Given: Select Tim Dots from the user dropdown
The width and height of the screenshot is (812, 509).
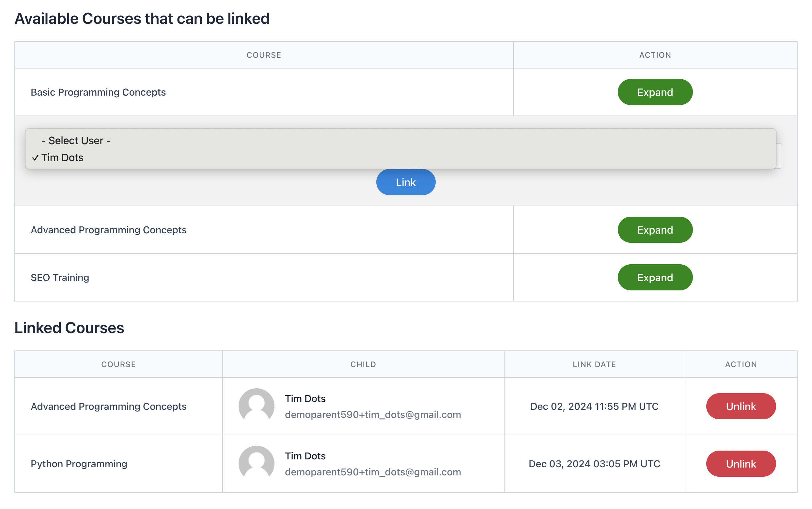Looking at the screenshot, I should 62,157.
